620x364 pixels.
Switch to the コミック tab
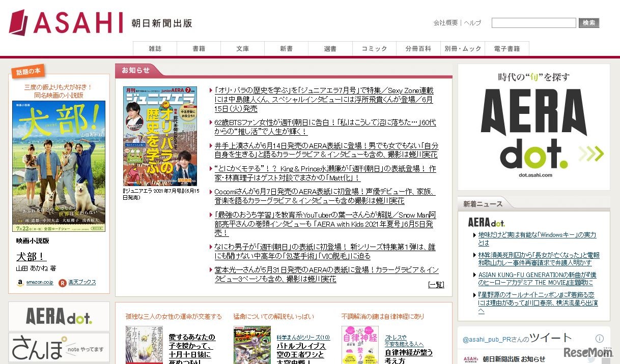coord(374,48)
